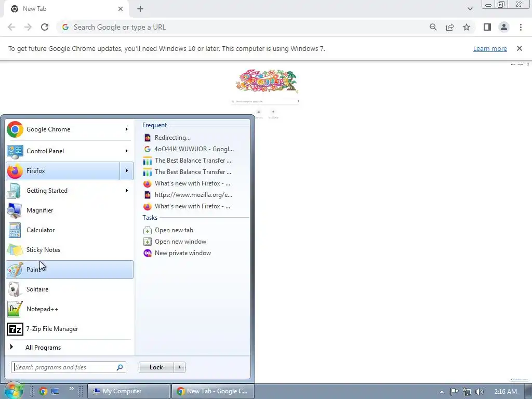Expand Control Panel submenu arrow
This screenshot has width=532, height=399.
pos(127,151)
